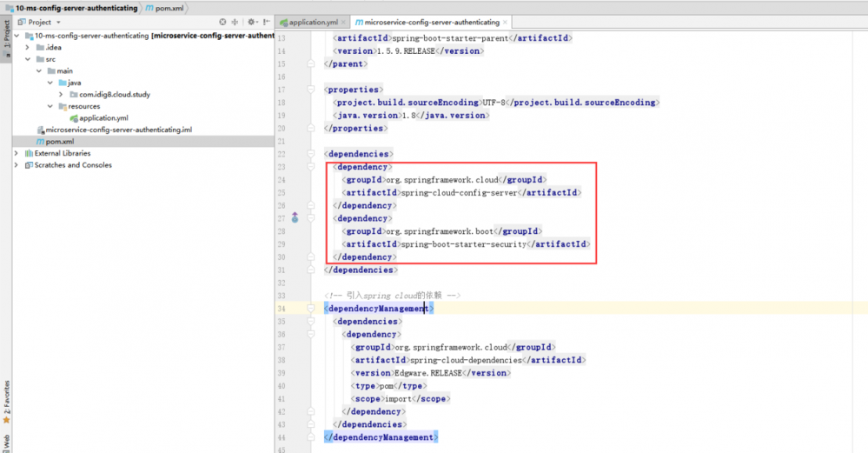Fold the dependencies block at line 22
This screenshot has height=453, width=868.
coord(311,154)
